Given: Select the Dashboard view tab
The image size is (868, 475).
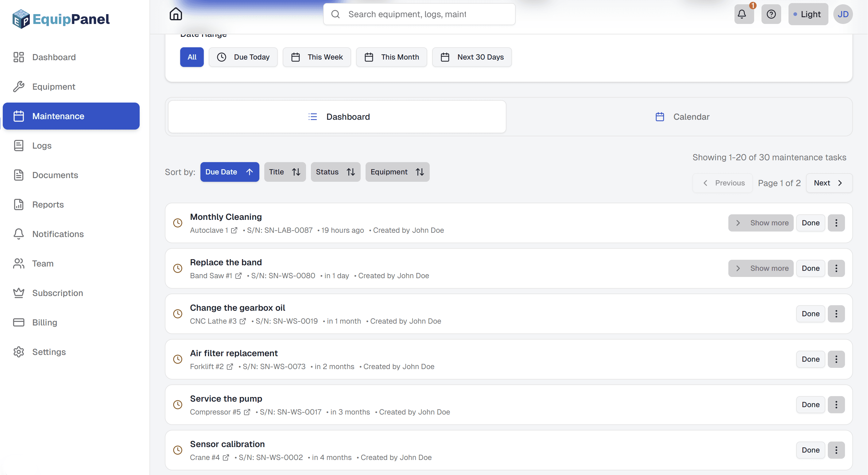Looking at the screenshot, I should tap(339, 117).
